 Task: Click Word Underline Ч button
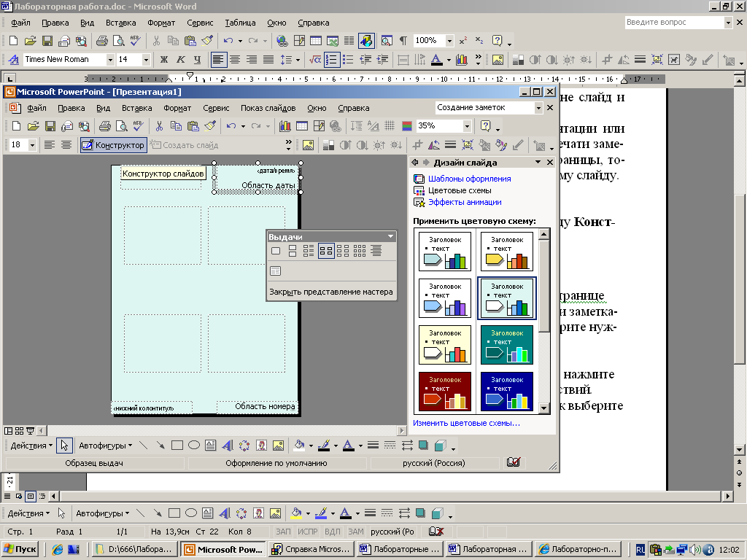pos(197,60)
